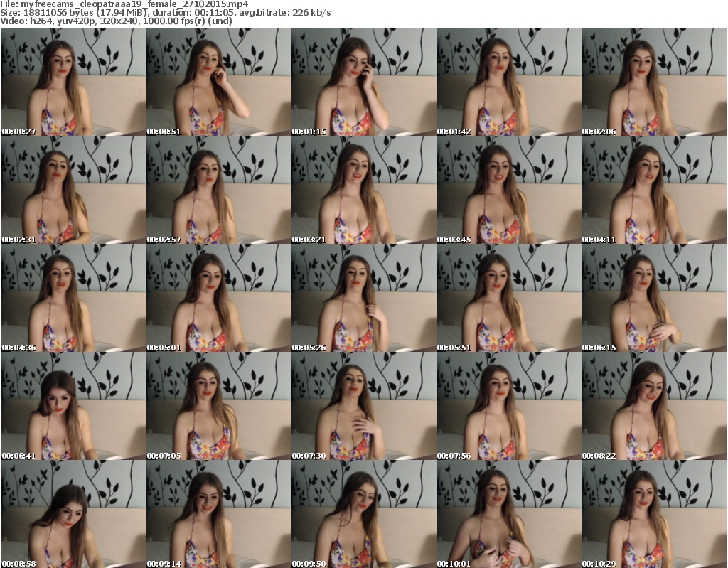The image size is (728, 568).
Task: Pick the preview frame at 00:07:30
Action: (363, 407)
